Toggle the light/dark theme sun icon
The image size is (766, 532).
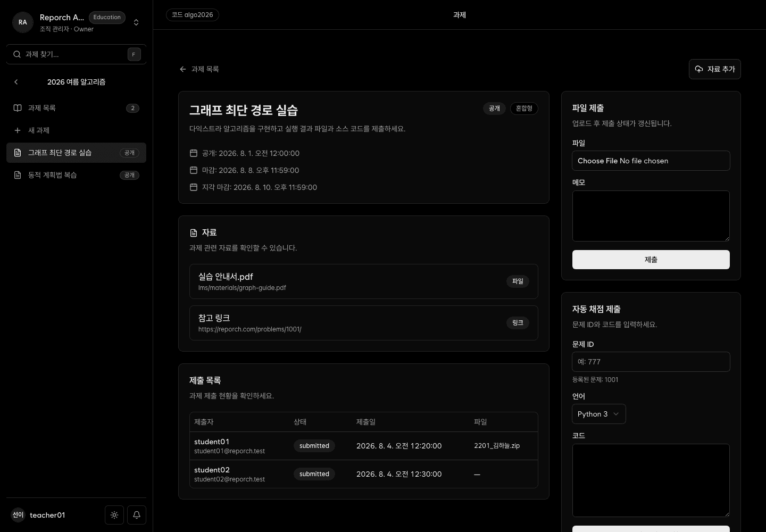[114, 515]
